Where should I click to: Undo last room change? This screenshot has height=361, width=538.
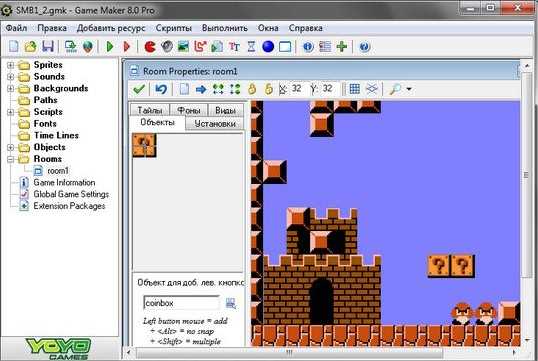click(x=161, y=89)
